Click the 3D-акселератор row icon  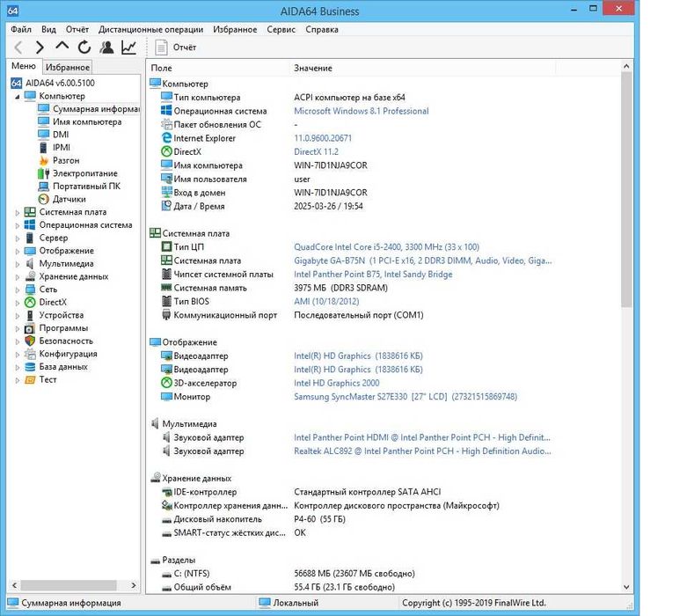166,383
